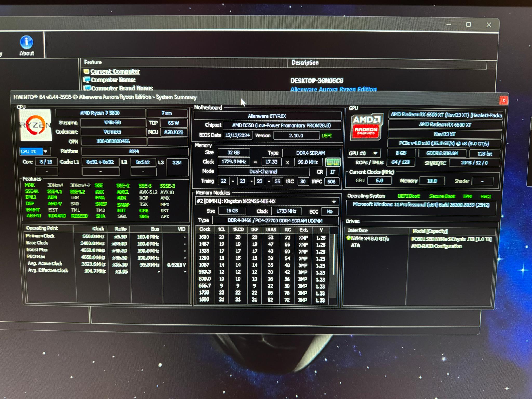Click the green NVMe drive status indicator
This screenshot has width=532, height=399.
349,238
